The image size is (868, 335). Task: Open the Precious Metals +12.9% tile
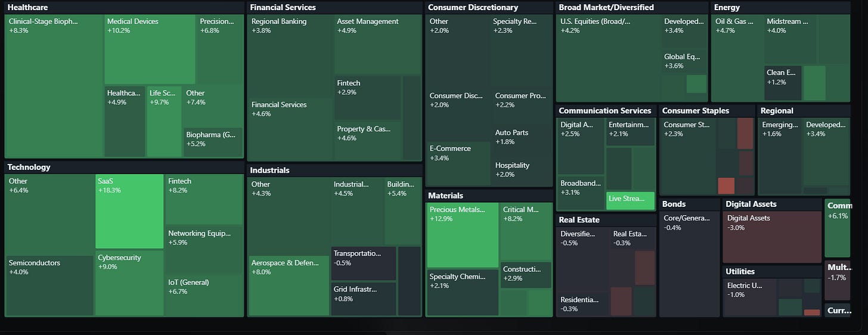point(463,235)
